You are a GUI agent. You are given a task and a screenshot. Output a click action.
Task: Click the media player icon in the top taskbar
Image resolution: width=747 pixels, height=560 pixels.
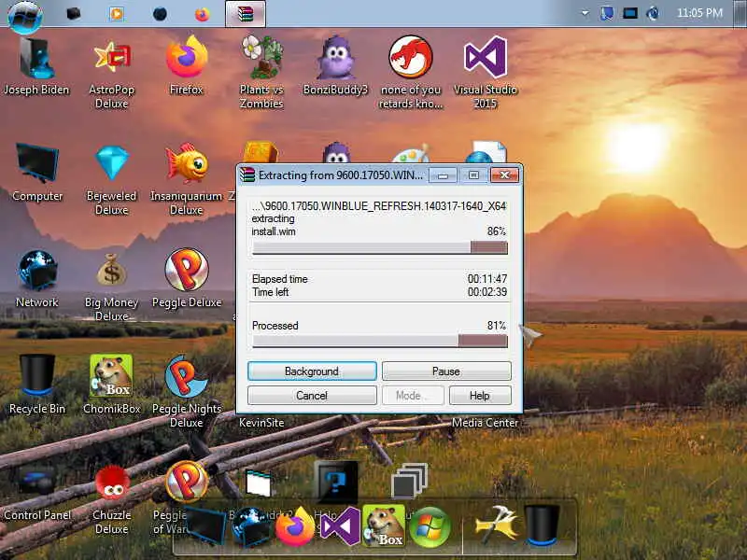click(x=116, y=14)
